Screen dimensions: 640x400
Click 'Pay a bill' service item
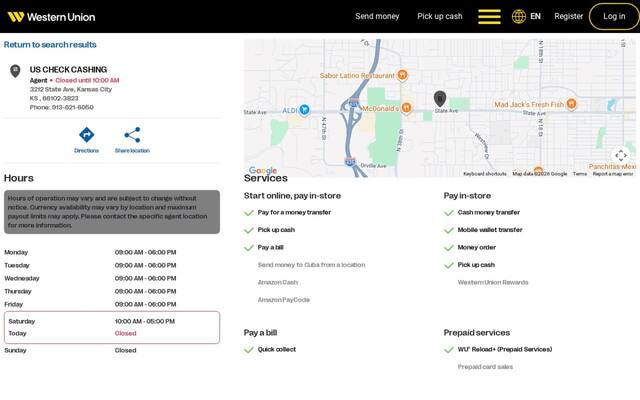(271, 247)
